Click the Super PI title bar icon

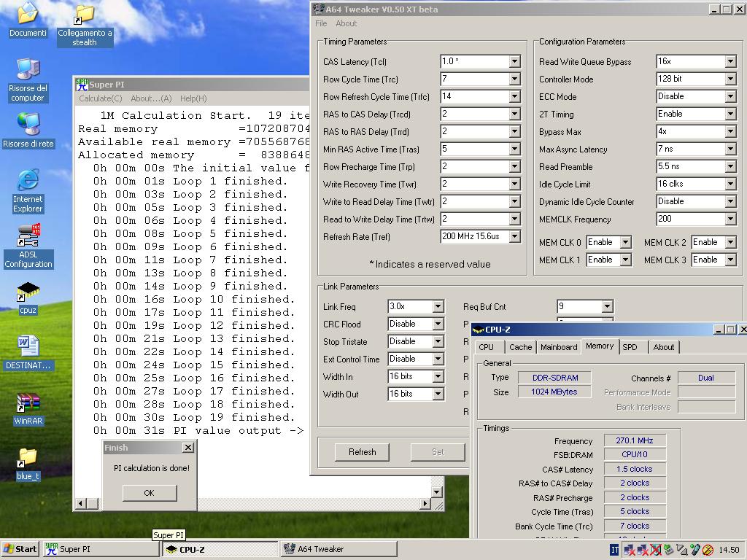(x=82, y=85)
